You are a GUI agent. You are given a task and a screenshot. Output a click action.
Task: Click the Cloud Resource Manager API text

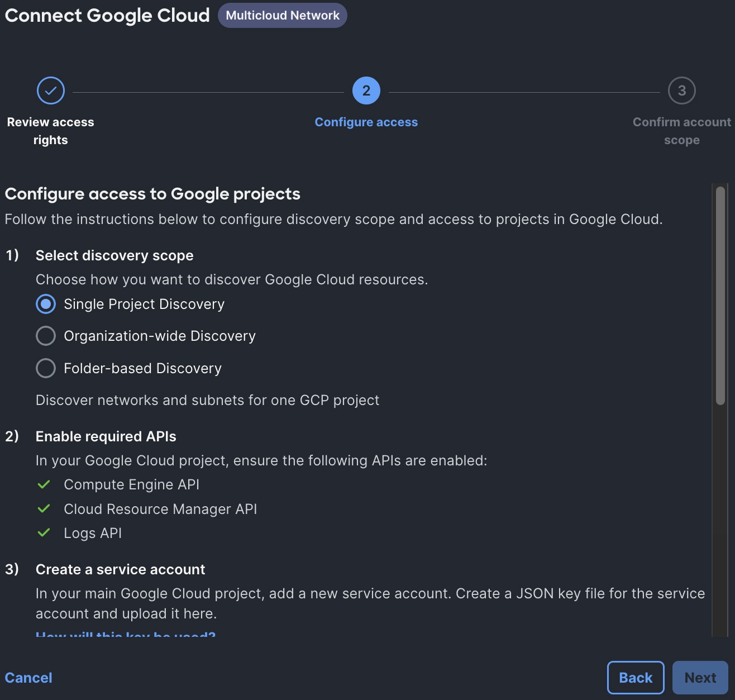[x=160, y=509]
